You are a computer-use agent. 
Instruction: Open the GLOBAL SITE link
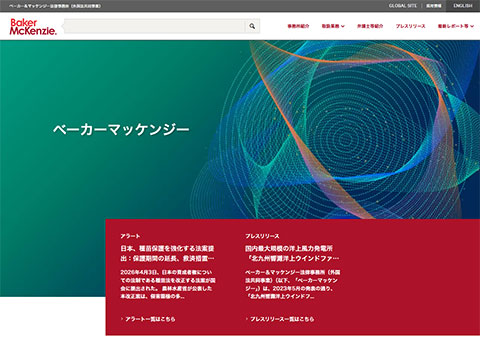(403, 6)
